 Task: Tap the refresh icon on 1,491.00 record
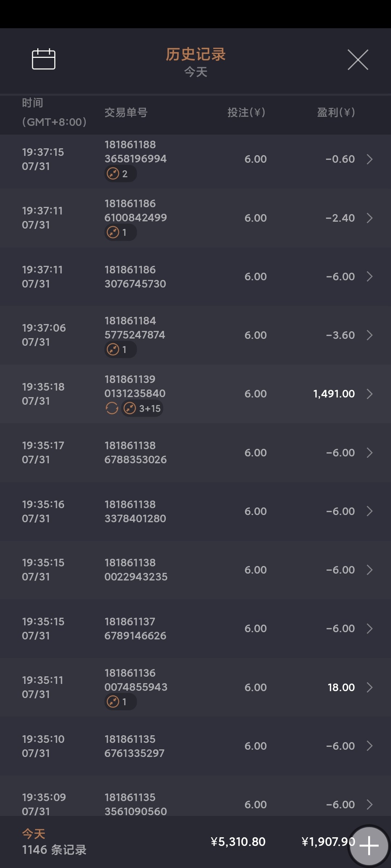pos(112,408)
